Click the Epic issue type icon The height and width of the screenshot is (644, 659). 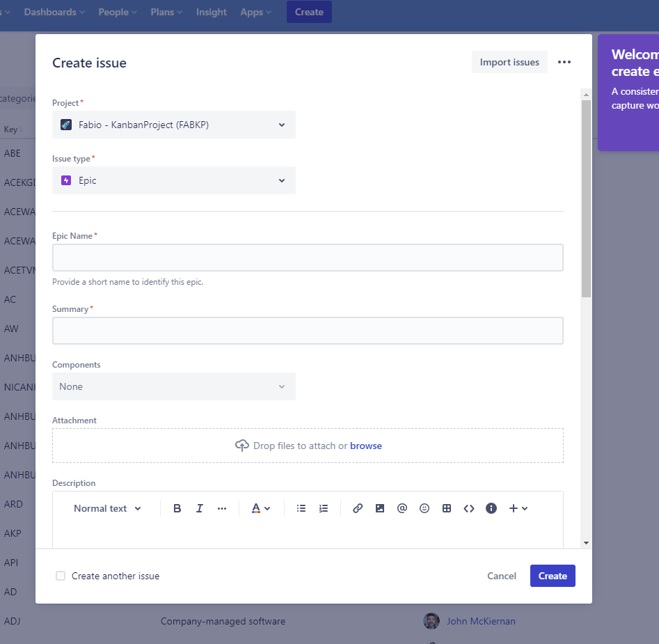(66, 180)
